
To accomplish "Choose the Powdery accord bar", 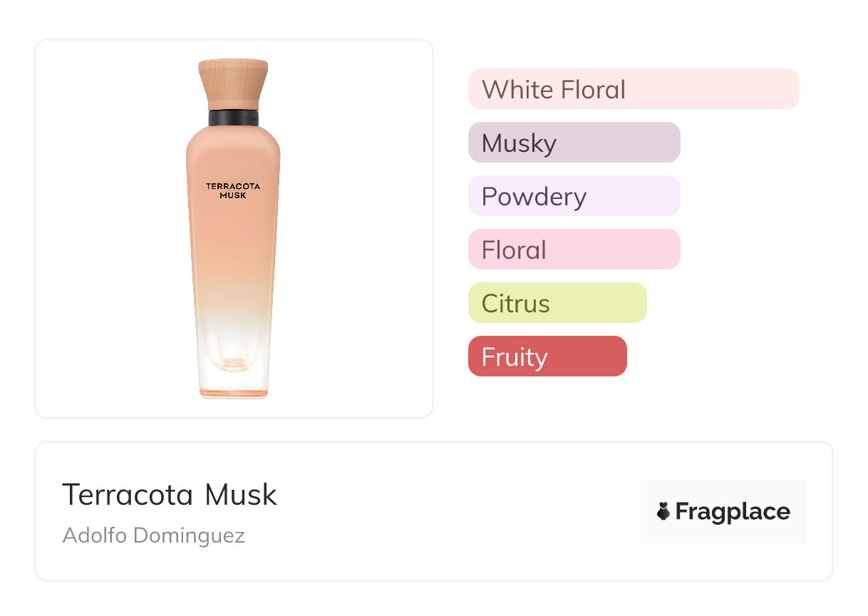I will click(574, 196).
